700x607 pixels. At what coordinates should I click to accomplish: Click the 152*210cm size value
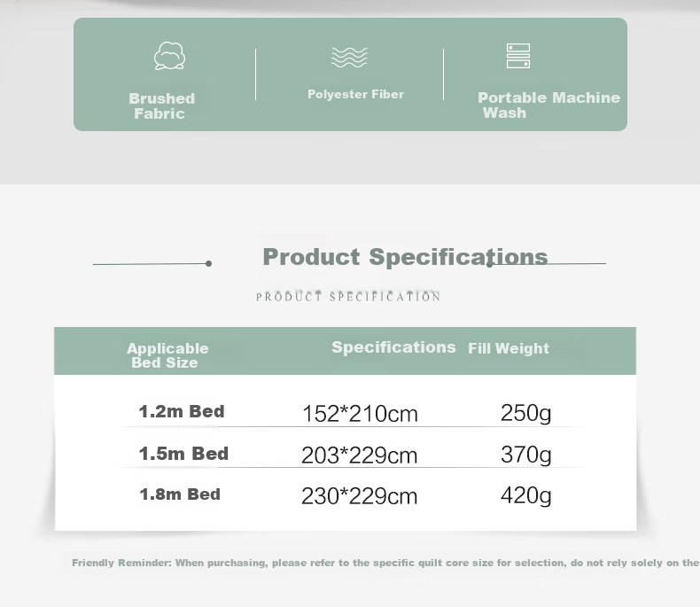click(360, 413)
